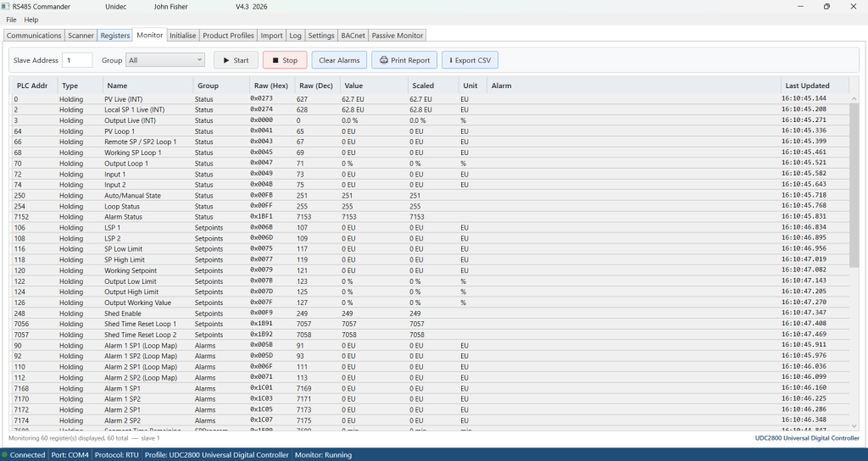Open the File menu
This screenshot has height=461, width=868.
coord(11,19)
